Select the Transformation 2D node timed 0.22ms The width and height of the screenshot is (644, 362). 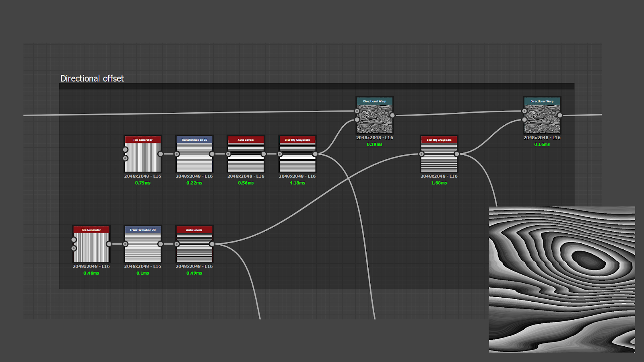(194, 154)
